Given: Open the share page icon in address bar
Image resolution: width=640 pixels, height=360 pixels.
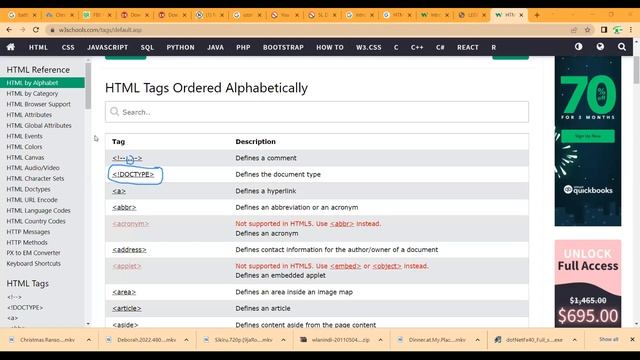Looking at the screenshot, I should click(574, 30).
